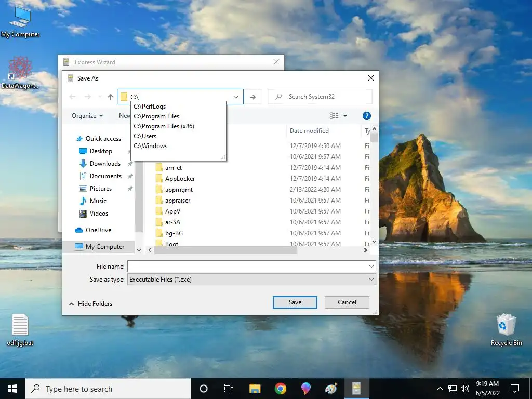This screenshot has width=532, height=399.
Task: Select Desktop in navigation pane
Action: click(96, 151)
